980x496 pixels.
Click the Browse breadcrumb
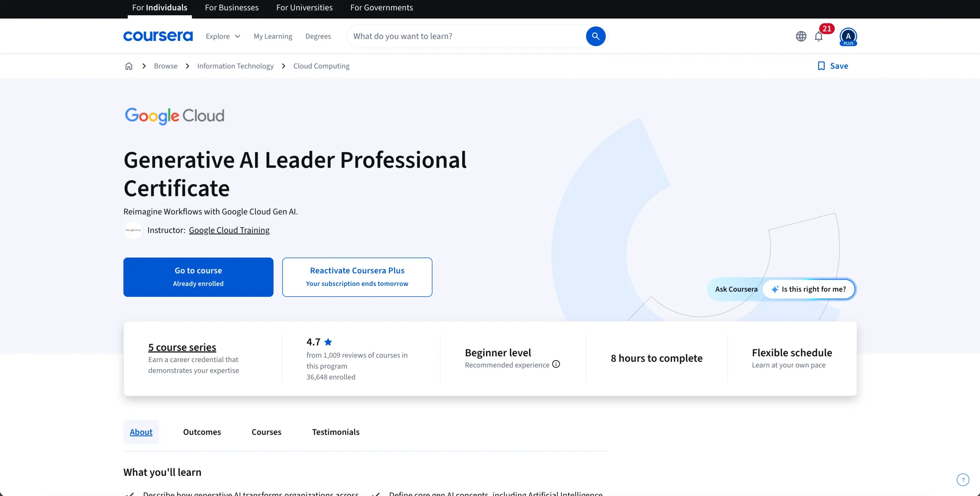[166, 66]
